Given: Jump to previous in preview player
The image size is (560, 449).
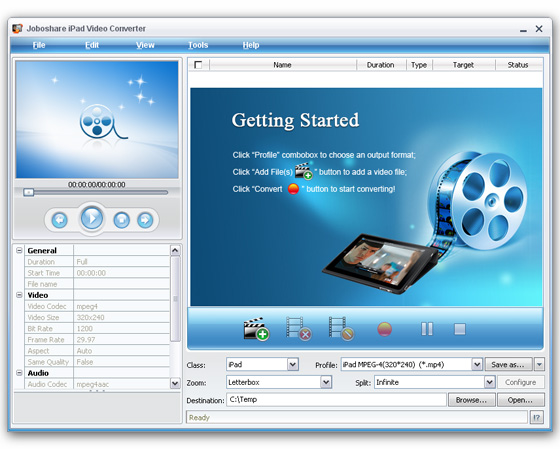Looking at the screenshot, I should [60, 220].
